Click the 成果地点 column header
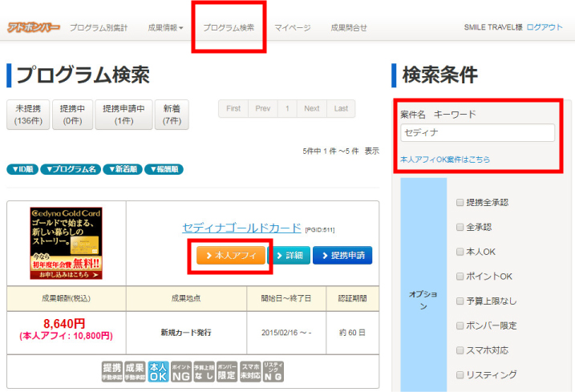Image resolution: width=575 pixels, height=392 pixels. (186, 298)
